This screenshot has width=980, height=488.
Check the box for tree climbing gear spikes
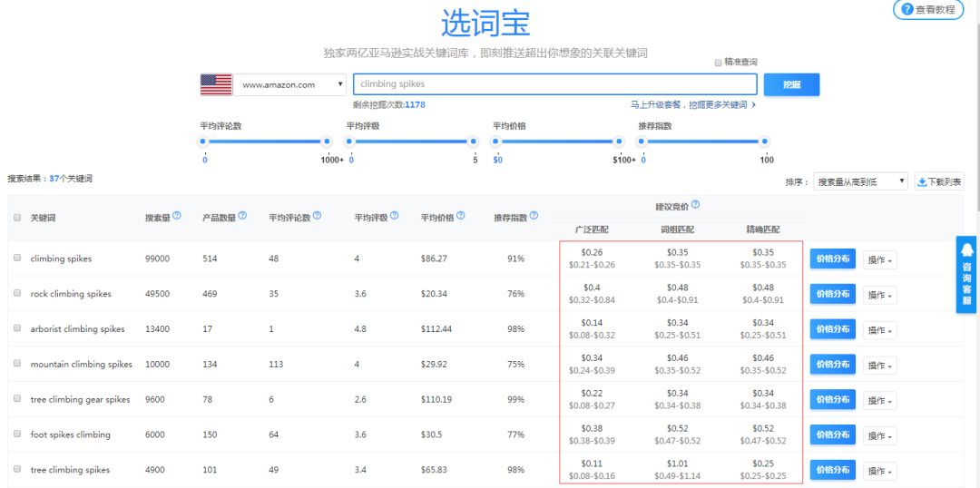pyautogui.click(x=17, y=398)
